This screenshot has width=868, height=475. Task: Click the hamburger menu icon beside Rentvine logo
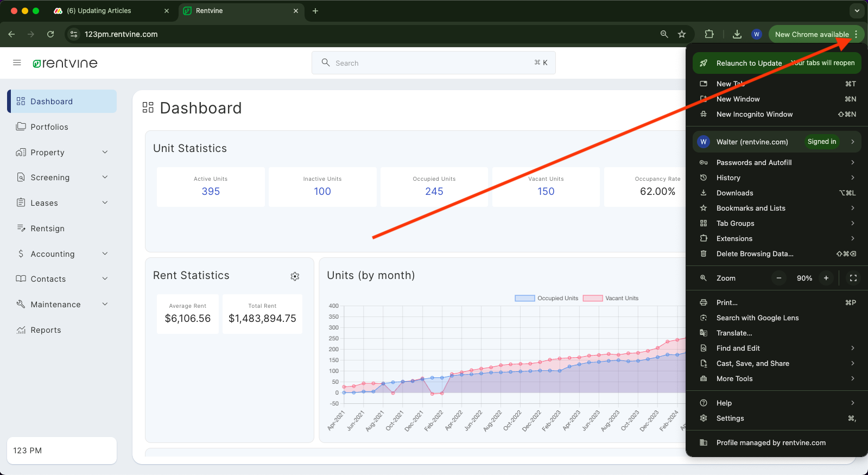click(17, 63)
